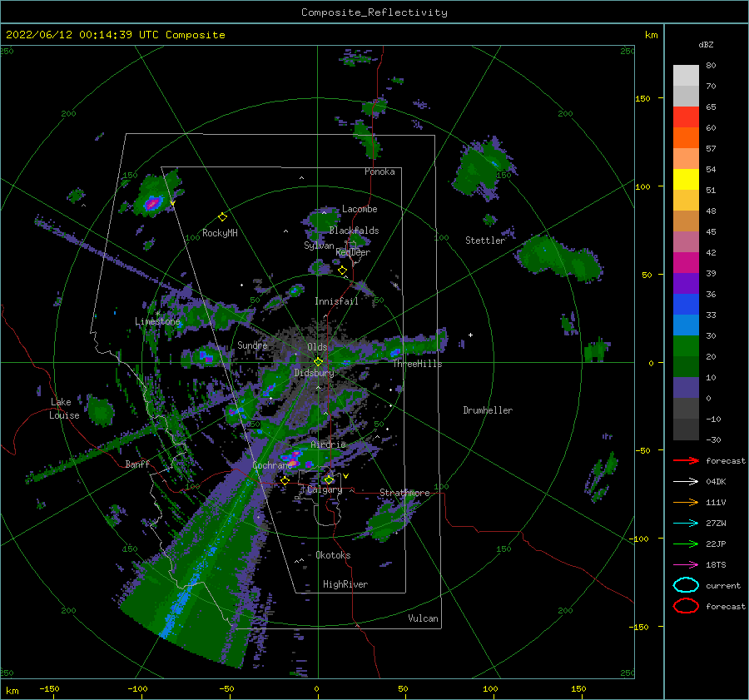The image size is (749, 700).
Task: Click the cyan current ellipse icon
Action: coord(686,585)
